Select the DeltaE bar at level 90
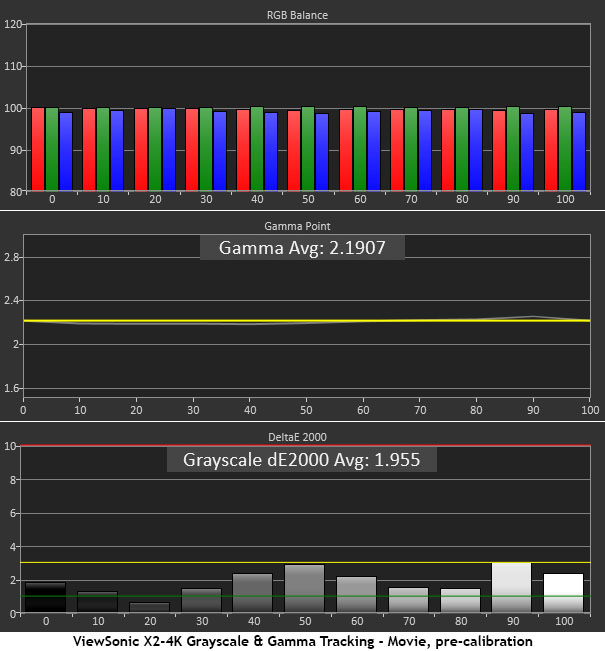The image size is (605, 651). pos(511,587)
